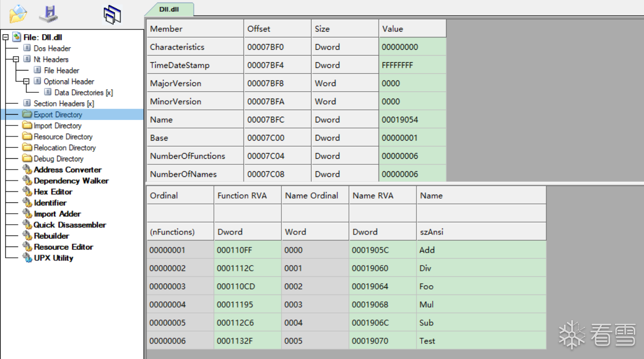
Task: Open Relocation Directory folder
Action: click(64, 148)
